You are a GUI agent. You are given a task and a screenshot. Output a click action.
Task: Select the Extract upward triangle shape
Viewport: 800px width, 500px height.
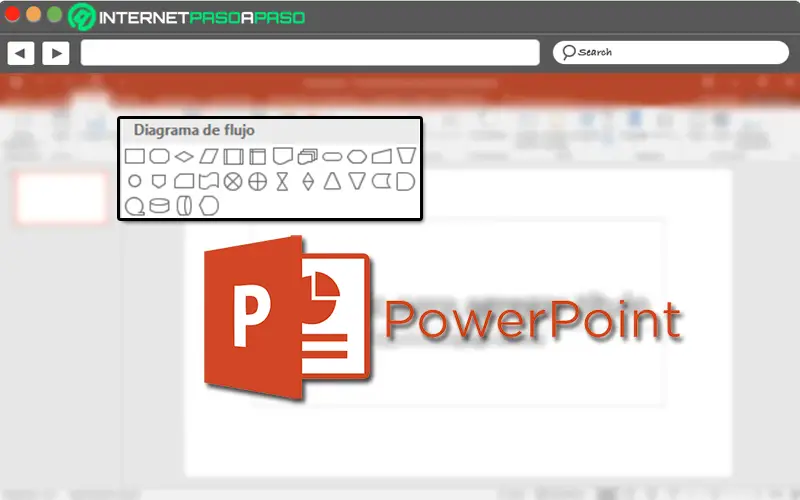(332, 181)
